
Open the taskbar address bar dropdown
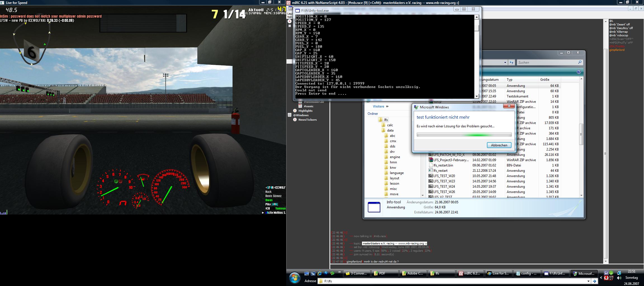[x=588, y=281]
